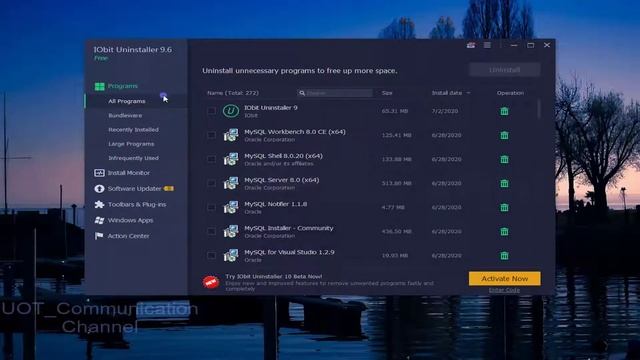640x360 pixels.
Task: Check the box for MySQL for Visual Studio 1.2.9
Action: coord(211,255)
